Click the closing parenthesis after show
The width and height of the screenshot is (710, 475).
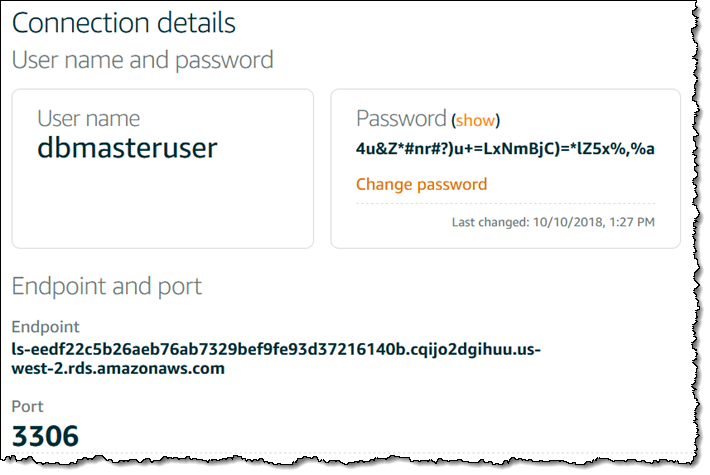(497, 120)
